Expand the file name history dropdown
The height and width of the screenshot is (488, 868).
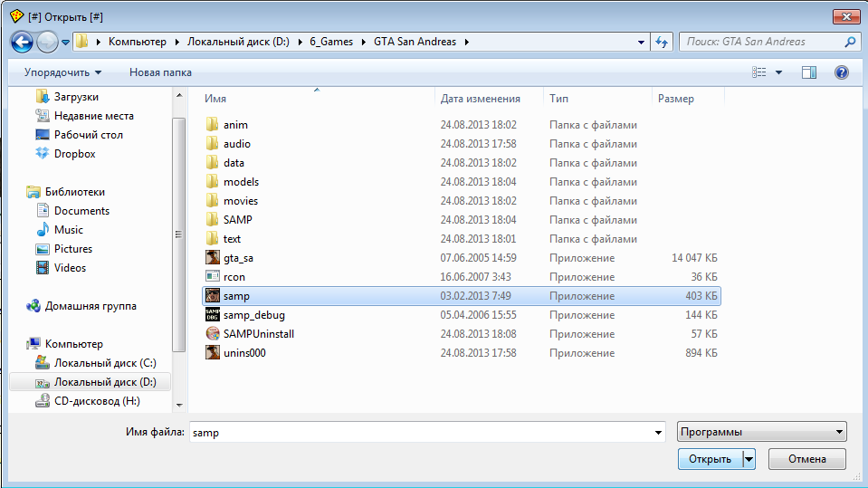click(658, 433)
